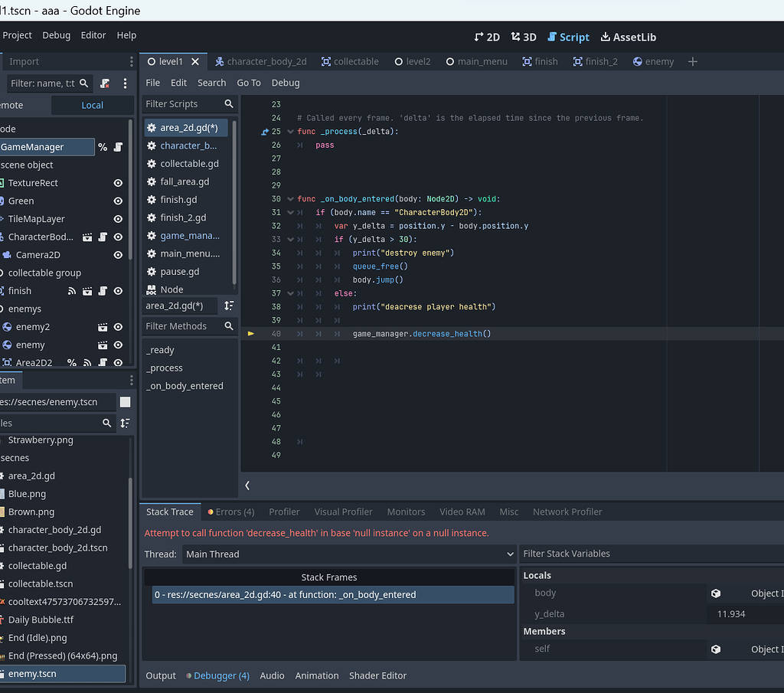
Task: Collapse the _on_body_entered function fold
Action: tap(292, 198)
